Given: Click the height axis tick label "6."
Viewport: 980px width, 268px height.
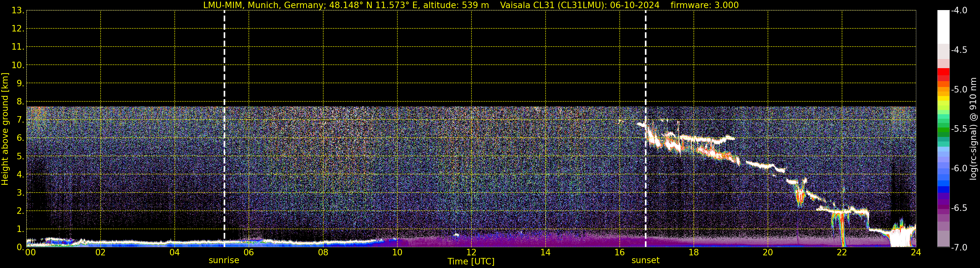Looking at the screenshot, I should tap(20, 138).
